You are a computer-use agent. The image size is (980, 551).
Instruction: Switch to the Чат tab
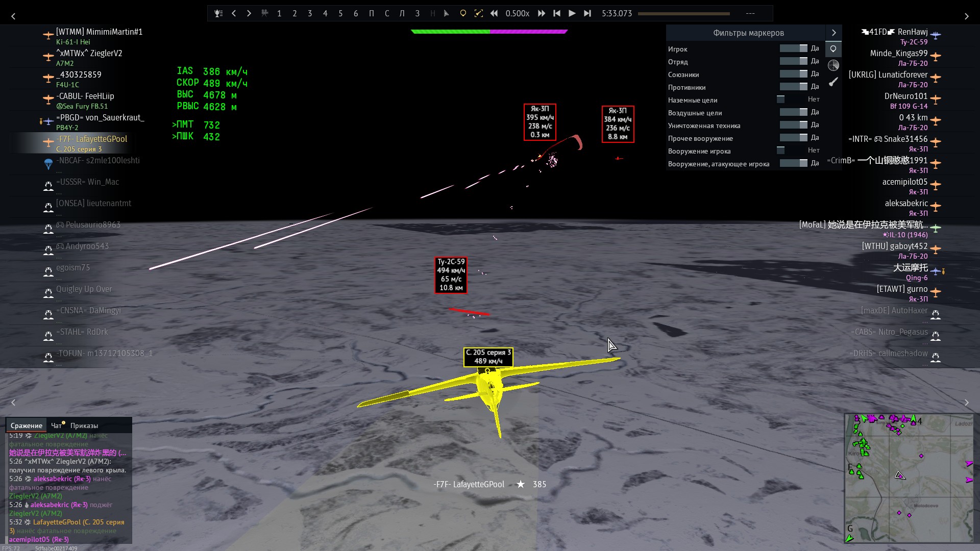[x=56, y=425]
